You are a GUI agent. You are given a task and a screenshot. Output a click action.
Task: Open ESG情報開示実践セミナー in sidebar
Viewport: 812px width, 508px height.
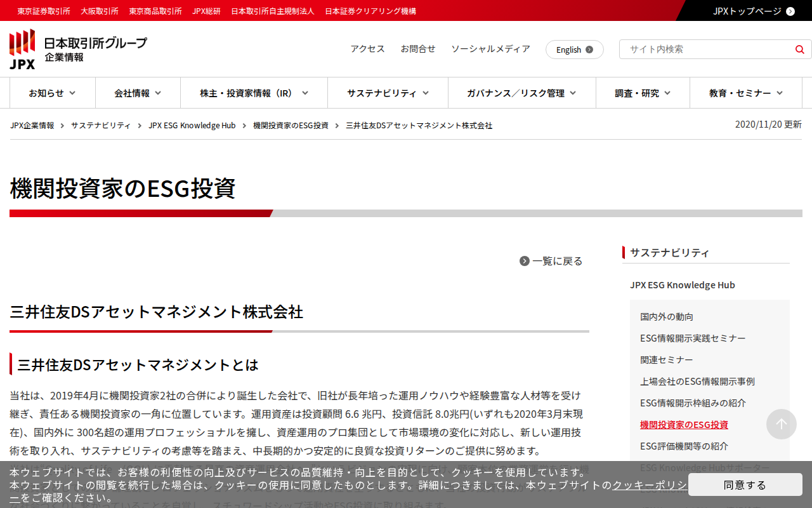pyautogui.click(x=693, y=338)
